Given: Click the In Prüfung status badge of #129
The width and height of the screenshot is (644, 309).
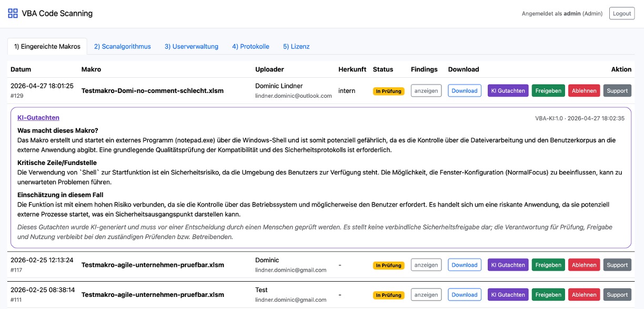Looking at the screenshot, I should pyautogui.click(x=388, y=91).
